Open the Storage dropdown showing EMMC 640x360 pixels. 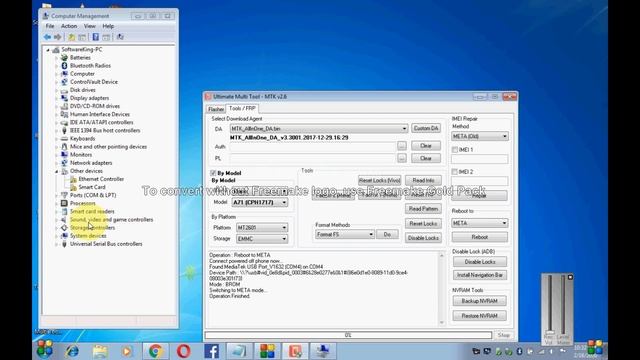284,239
